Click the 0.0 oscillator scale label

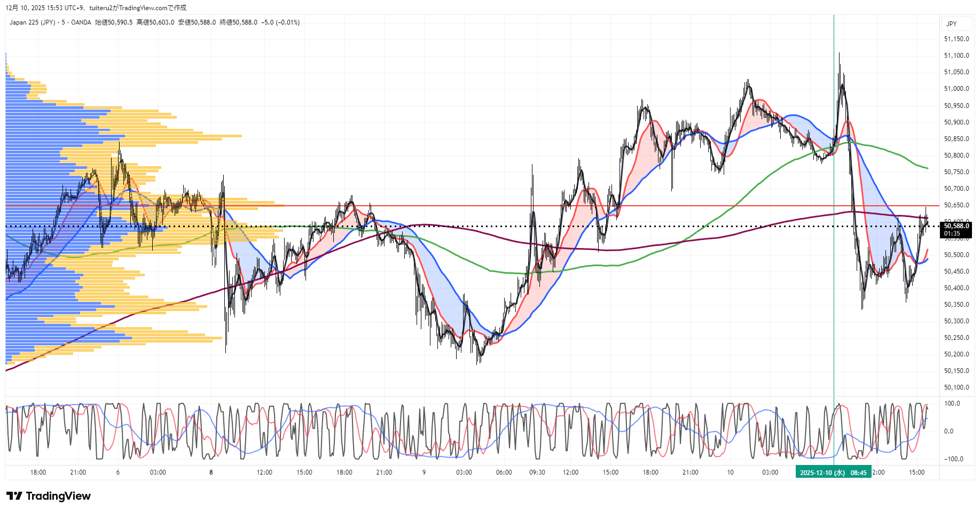click(x=948, y=431)
